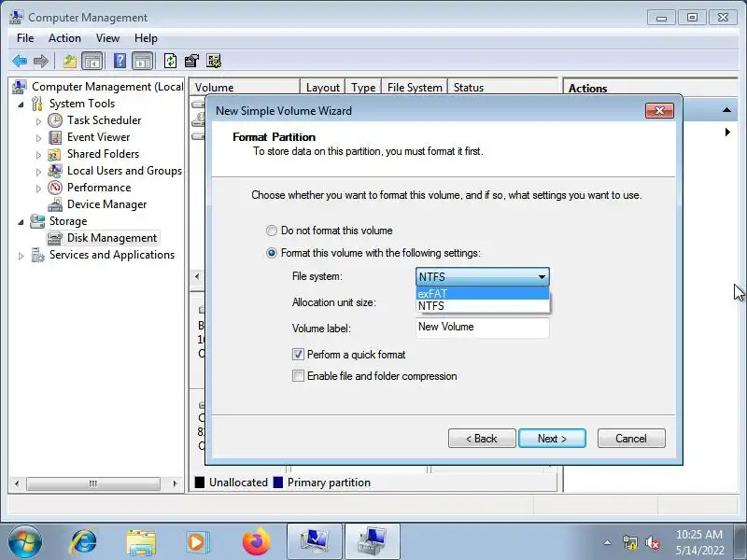Toggle Show/Hide Console Tree toolbar icon

point(92,61)
